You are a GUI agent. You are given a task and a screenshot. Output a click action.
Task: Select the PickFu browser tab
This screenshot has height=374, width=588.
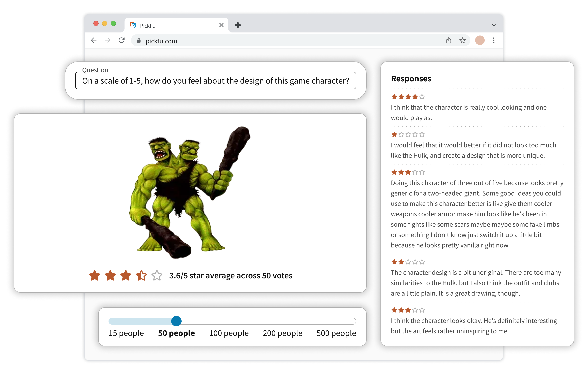[x=171, y=26]
